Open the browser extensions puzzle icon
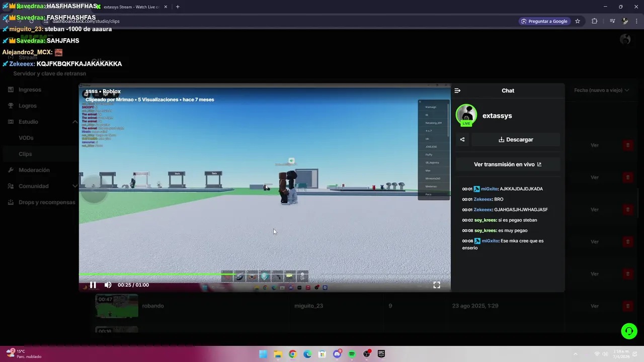Image resolution: width=644 pixels, height=362 pixels. point(594,21)
